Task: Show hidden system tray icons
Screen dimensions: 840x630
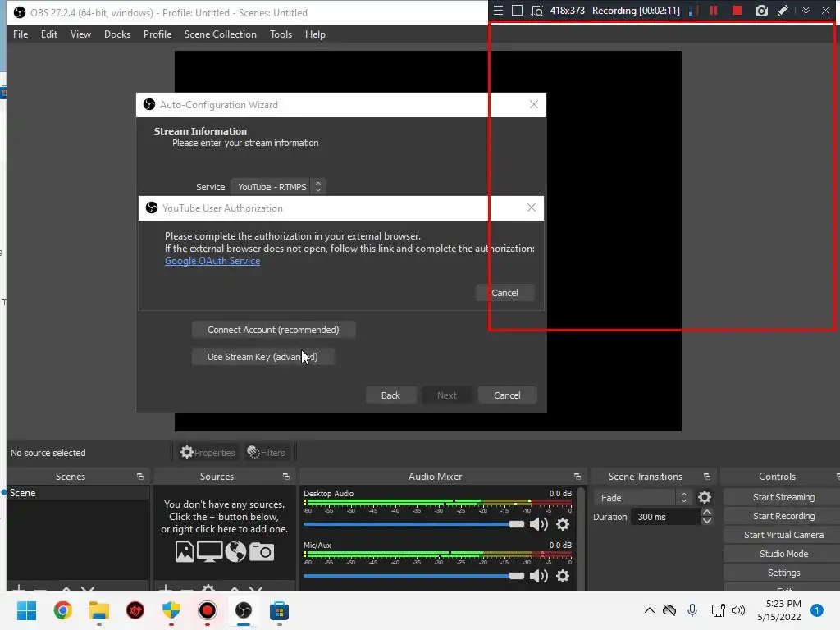Action: [x=650, y=610]
